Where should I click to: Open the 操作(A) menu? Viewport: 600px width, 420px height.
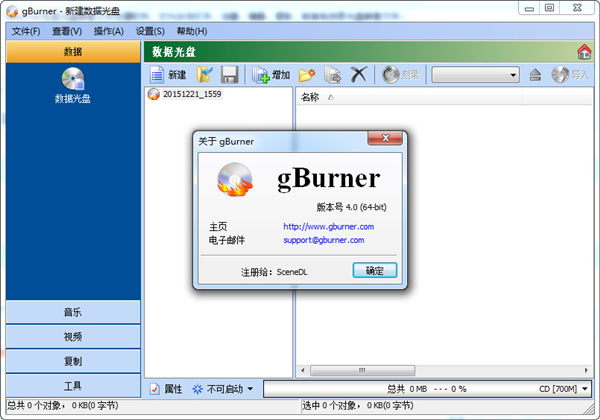click(x=109, y=31)
